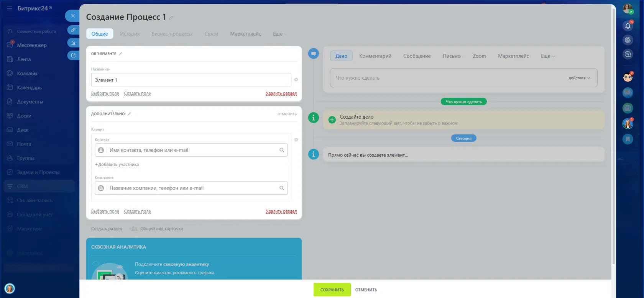Click pencil icon beside Об элементе heading
The height and width of the screenshot is (298, 644).
pyautogui.click(x=120, y=54)
